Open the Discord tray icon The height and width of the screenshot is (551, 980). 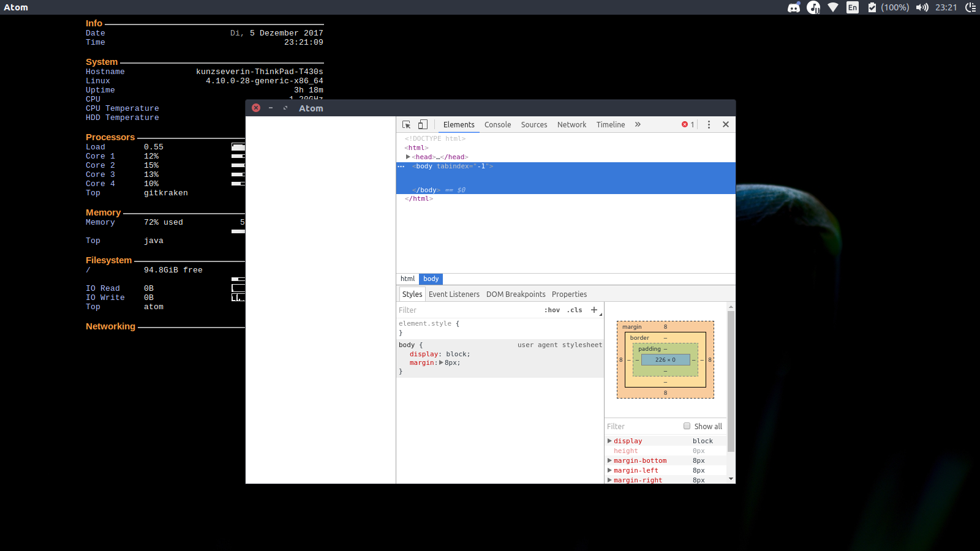794,7
